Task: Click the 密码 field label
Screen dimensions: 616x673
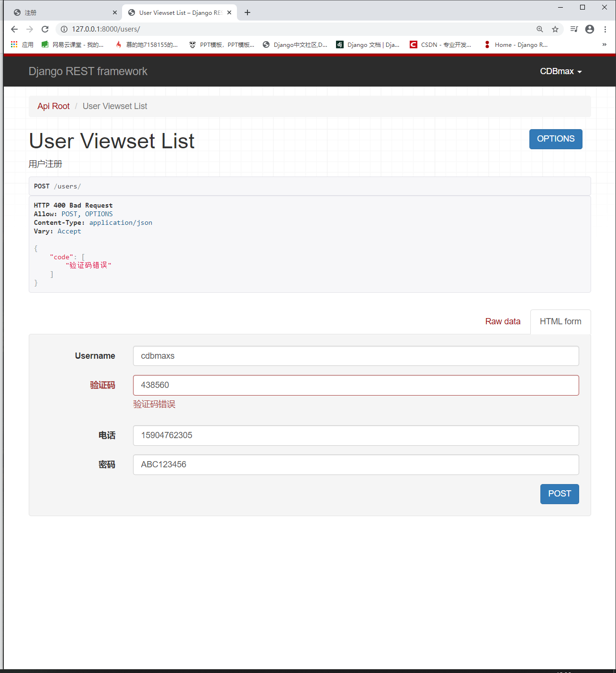Action: point(107,464)
